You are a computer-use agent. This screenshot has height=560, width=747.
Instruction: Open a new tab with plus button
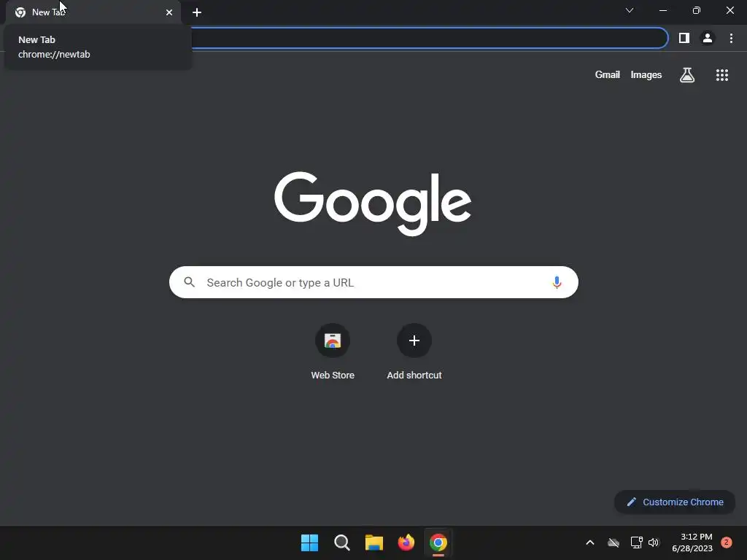tap(197, 12)
